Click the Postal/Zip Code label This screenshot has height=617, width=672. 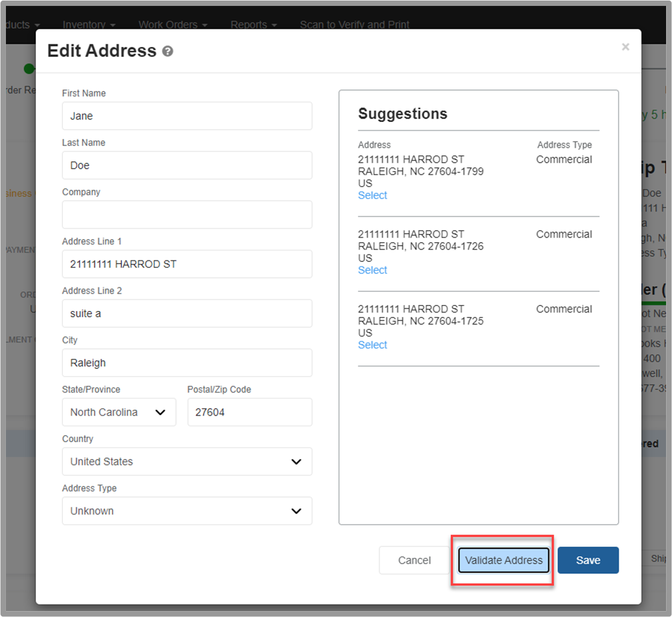pyautogui.click(x=219, y=389)
